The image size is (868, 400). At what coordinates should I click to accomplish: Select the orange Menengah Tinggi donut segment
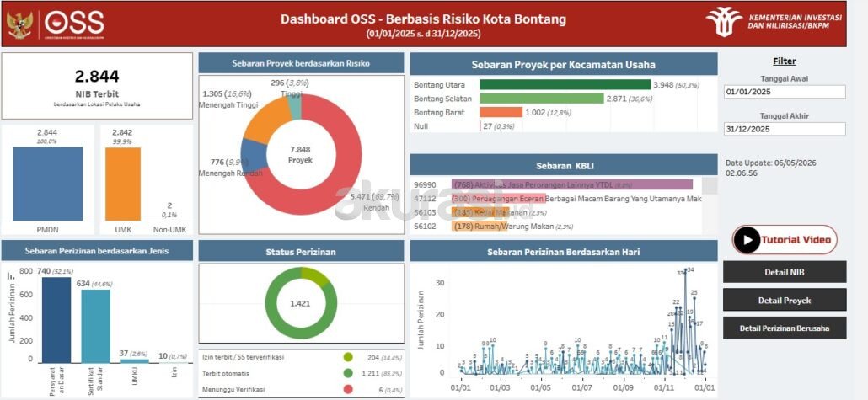[x=265, y=120]
